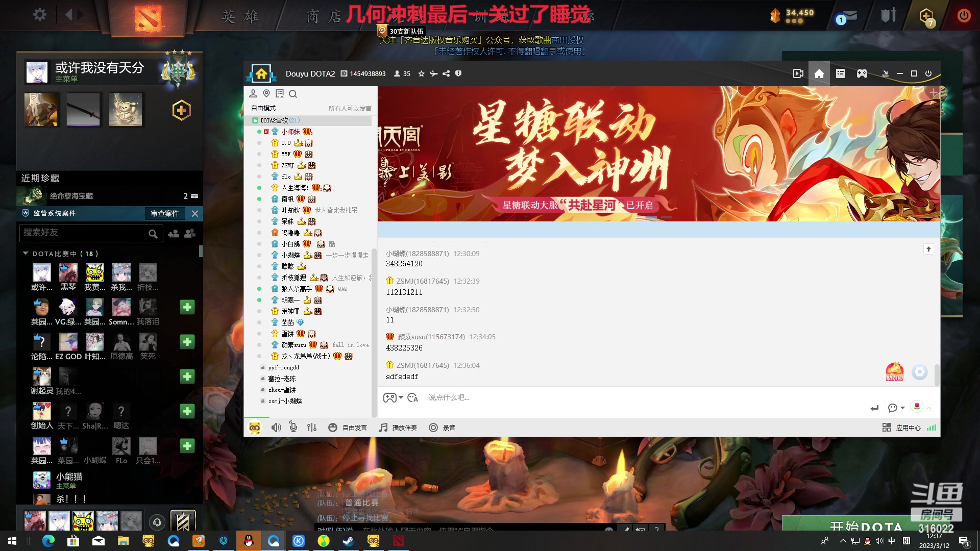Open the 自由模式 speaking mode selector
Image resolution: width=980 pixels, height=551 pixels.
click(x=263, y=108)
